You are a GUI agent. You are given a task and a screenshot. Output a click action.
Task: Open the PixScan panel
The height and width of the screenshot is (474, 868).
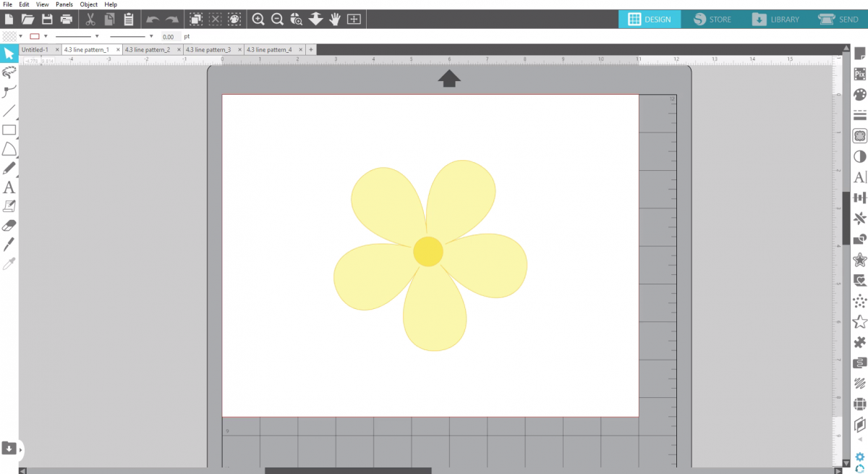[x=859, y=74]
